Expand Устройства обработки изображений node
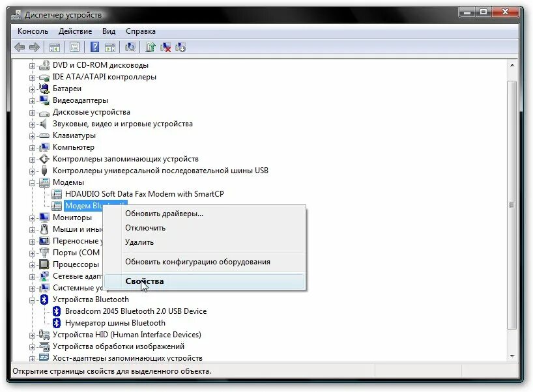This screenshot has width=533, height=392. tap(32, 347)
